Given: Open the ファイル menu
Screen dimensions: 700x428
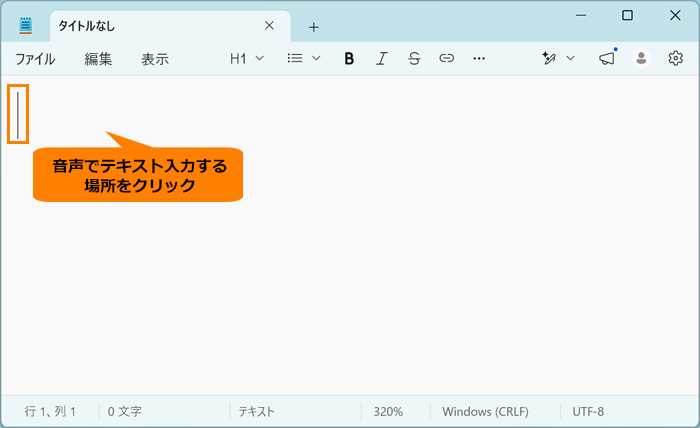Looking at the screenshot, I should (35, 59).
